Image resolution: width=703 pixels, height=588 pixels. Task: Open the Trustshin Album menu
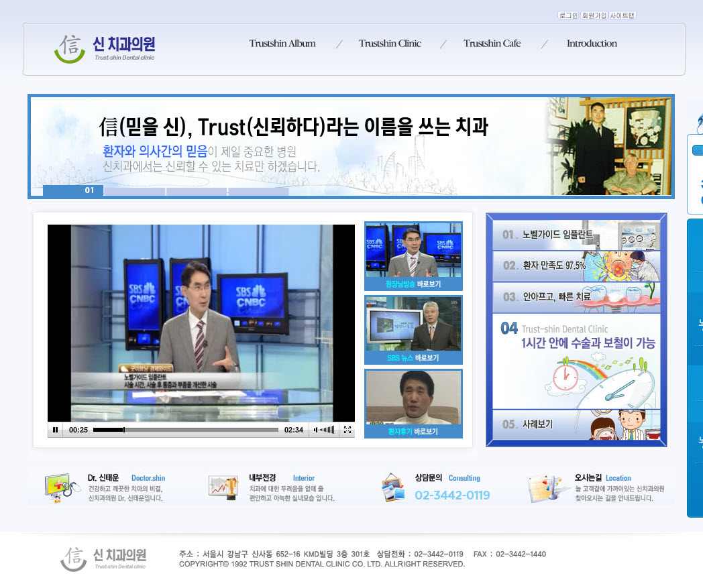pyautogui.click(x=282, y=44)
